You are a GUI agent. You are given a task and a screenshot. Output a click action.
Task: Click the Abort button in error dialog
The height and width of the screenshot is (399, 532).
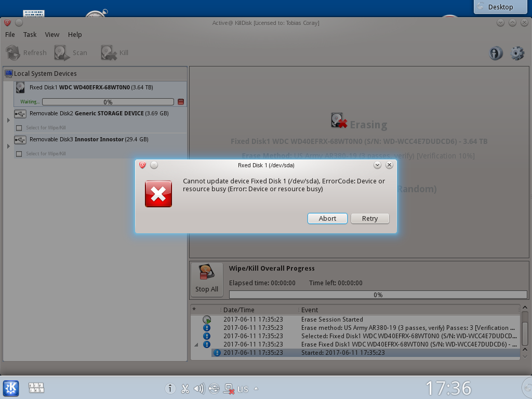[x=327, y=219]
